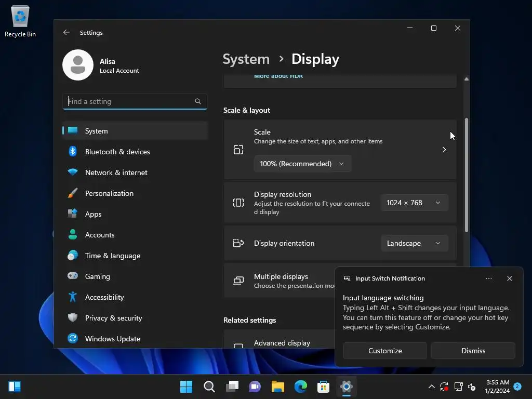Show hidden tray icons chevron
The width and height of the screenshot is (532, 399).
431,387
